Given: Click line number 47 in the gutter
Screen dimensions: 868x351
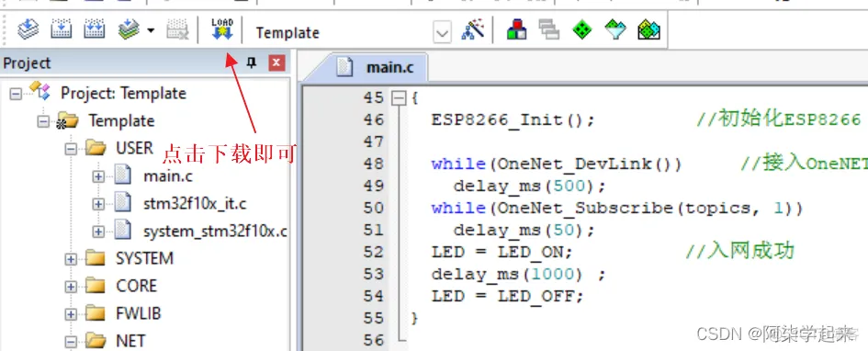Looking at the screenshot, I should (x=373, y=142).
